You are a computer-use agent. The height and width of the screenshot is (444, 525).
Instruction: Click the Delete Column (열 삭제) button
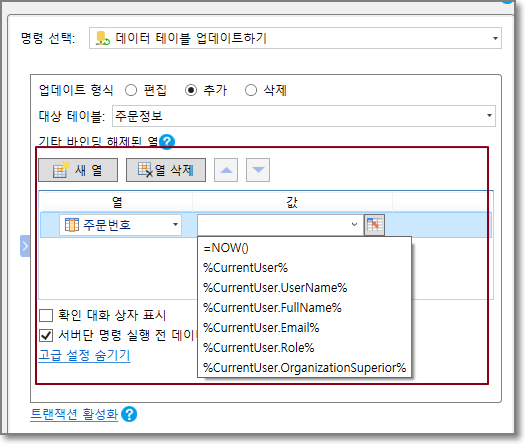[x=166, y=170]
